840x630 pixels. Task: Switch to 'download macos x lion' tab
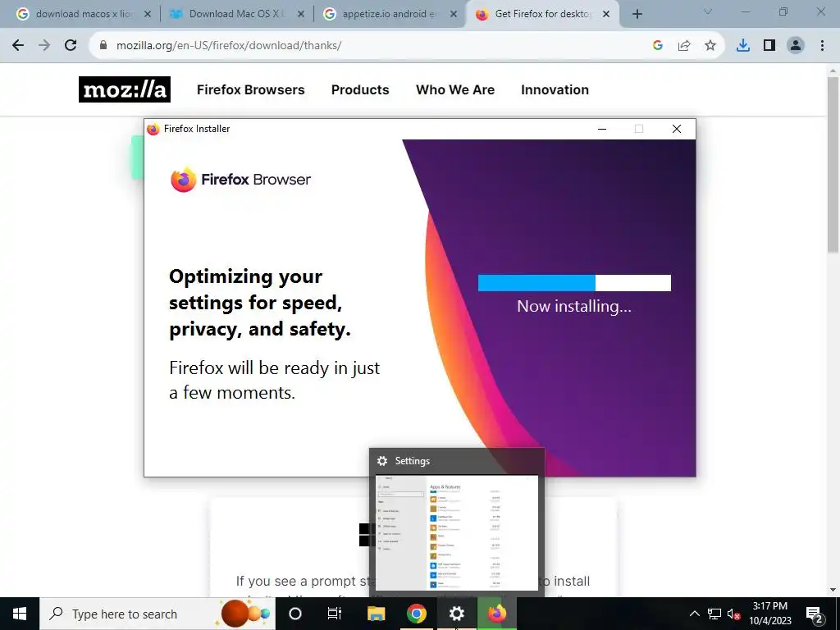tap(83, 15)
